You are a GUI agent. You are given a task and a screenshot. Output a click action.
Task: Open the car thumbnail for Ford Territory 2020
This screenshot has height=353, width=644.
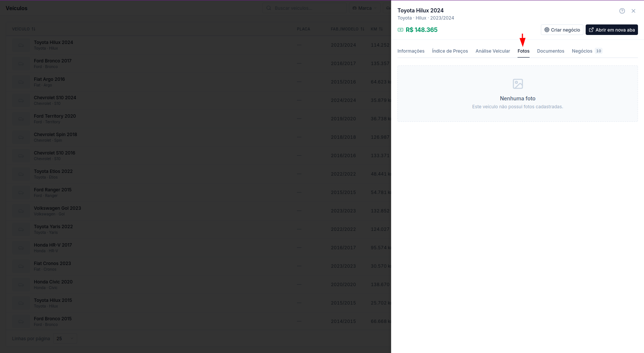[x=21, y=119]
